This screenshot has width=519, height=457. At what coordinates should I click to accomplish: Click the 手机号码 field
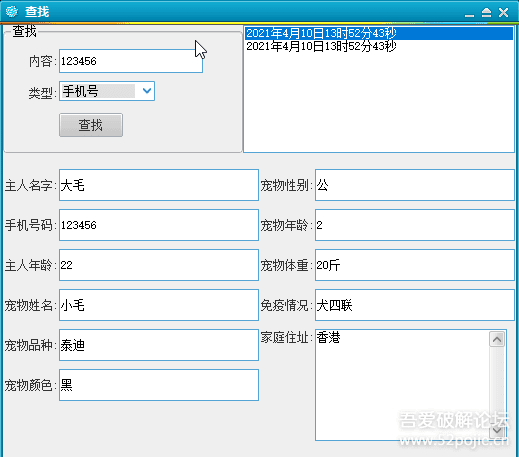pos(159,225)
